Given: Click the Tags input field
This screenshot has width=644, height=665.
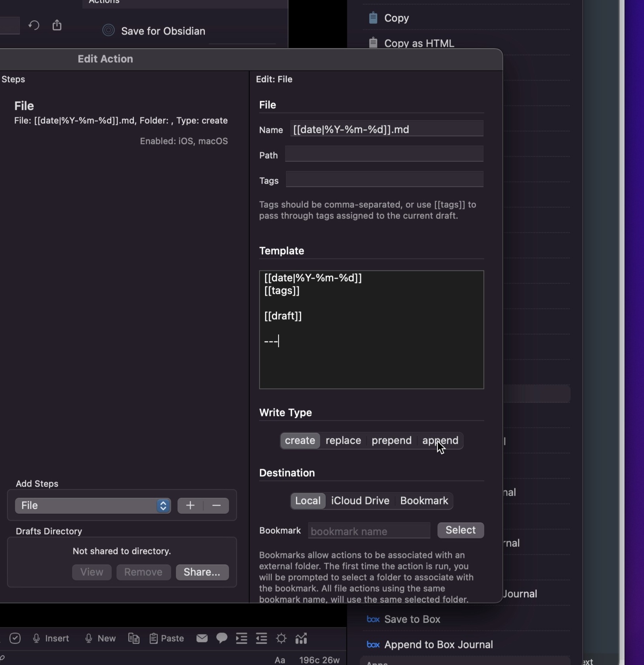Looking at the screenshot, I should 385,180.
